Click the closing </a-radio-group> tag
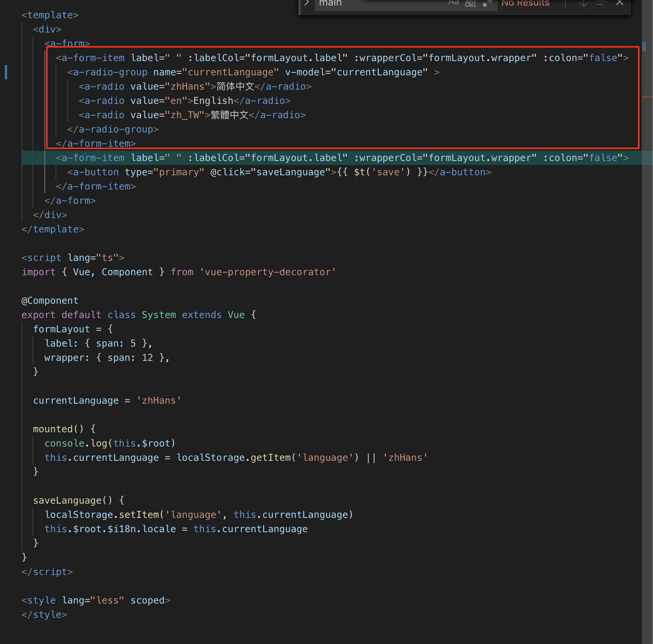This screenshot has height=644, width=653. (x=113, y=129)
